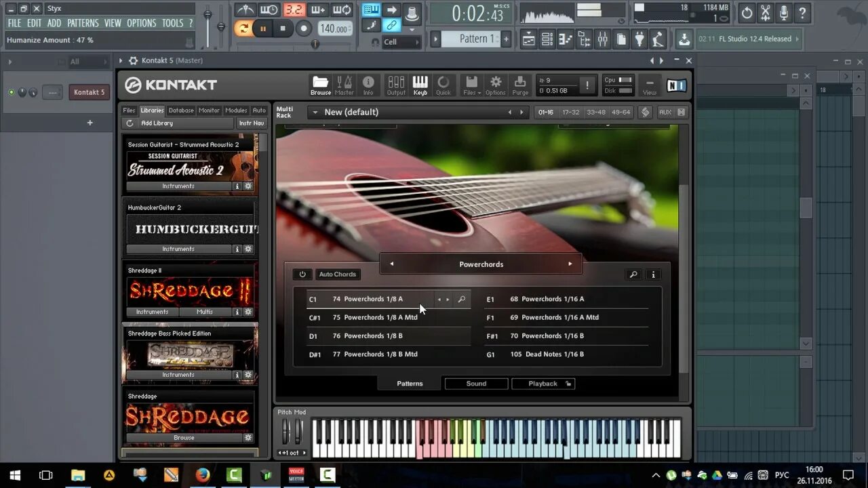Click the pattern info 'i' icon
The image size is (868, 488).
[653, 274]
